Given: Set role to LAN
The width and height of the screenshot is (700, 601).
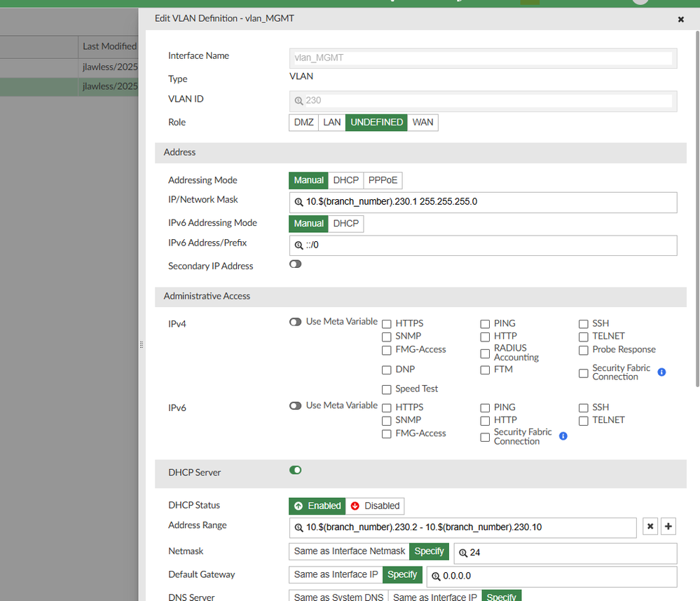Looking at the screenshot, I should [x=331, y=123].
